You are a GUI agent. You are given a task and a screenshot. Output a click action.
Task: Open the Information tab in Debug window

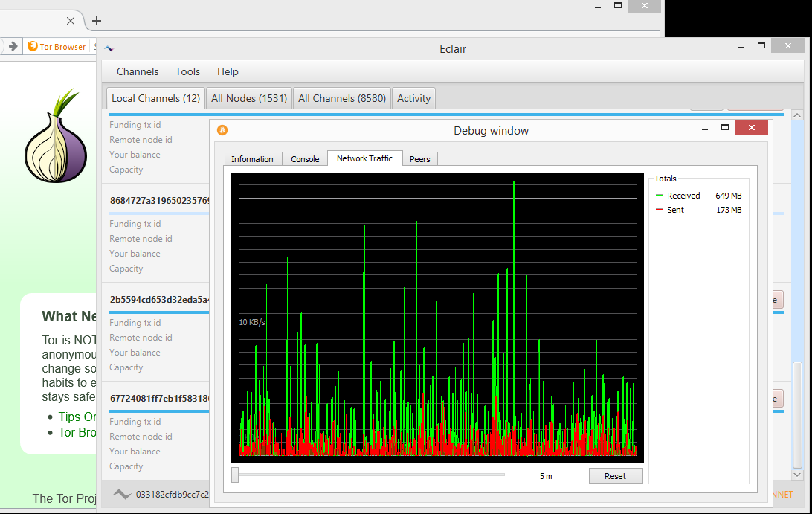(252, 159)
